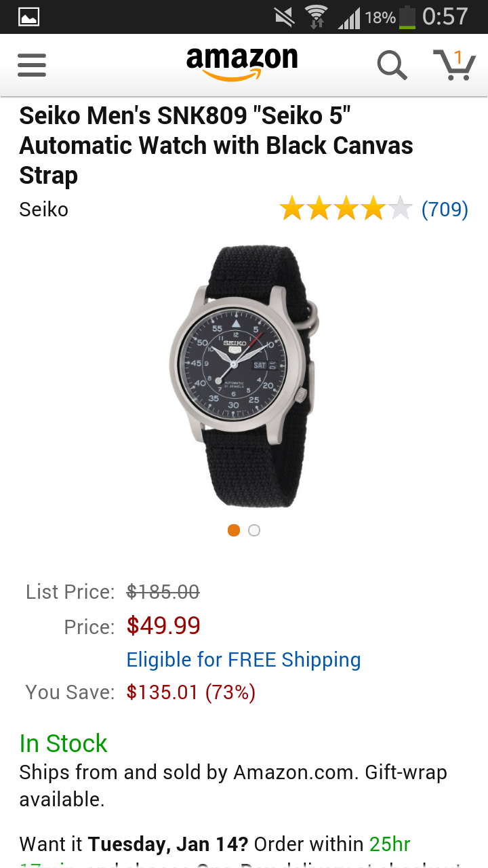
Task: Tap the $49.99 price
Action: [x=163, y=626]
